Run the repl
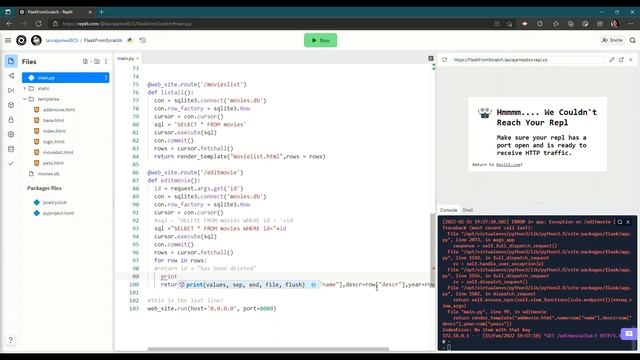Screen dimensions: 640x360 [320, 40]
